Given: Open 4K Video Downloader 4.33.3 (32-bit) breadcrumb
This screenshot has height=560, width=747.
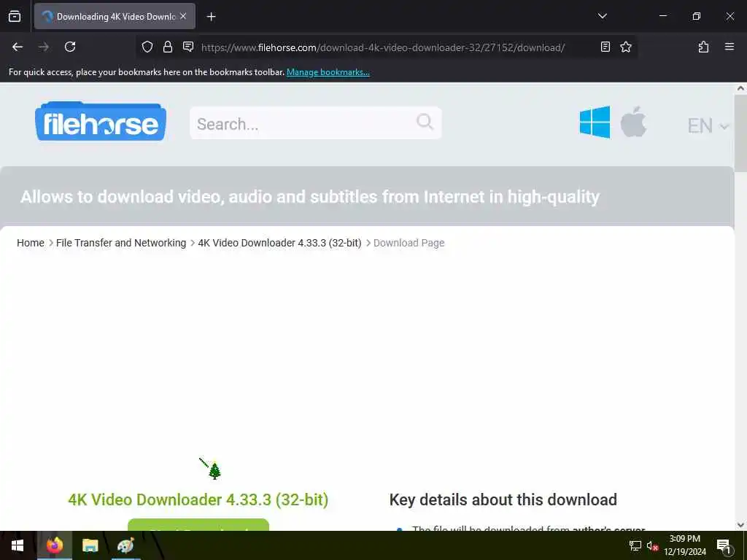Looking at the screenshot, I should point(279,243).
